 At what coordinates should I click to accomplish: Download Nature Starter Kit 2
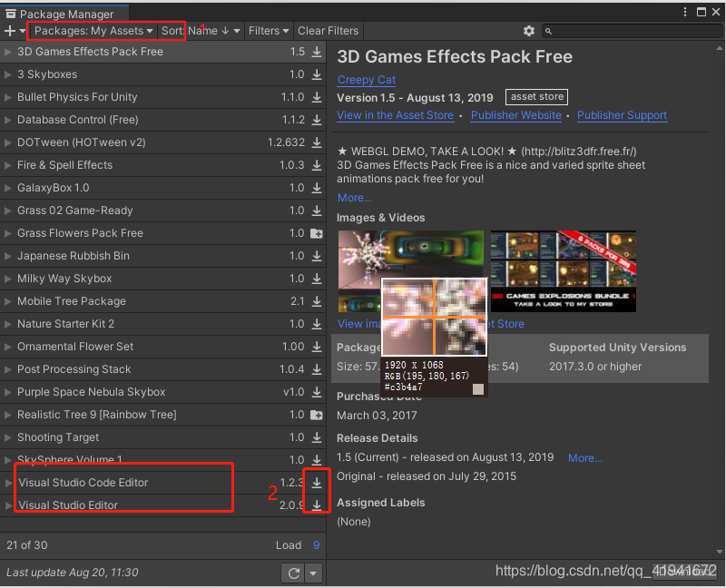click(317, 324)
